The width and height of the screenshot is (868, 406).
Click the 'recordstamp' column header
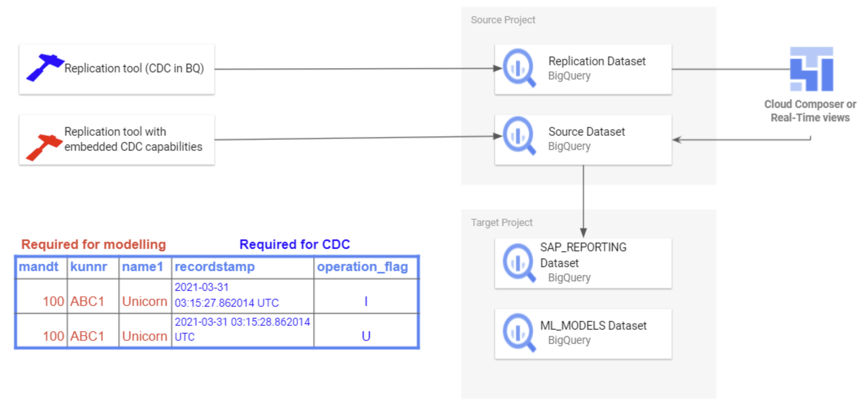pos(215,267)
